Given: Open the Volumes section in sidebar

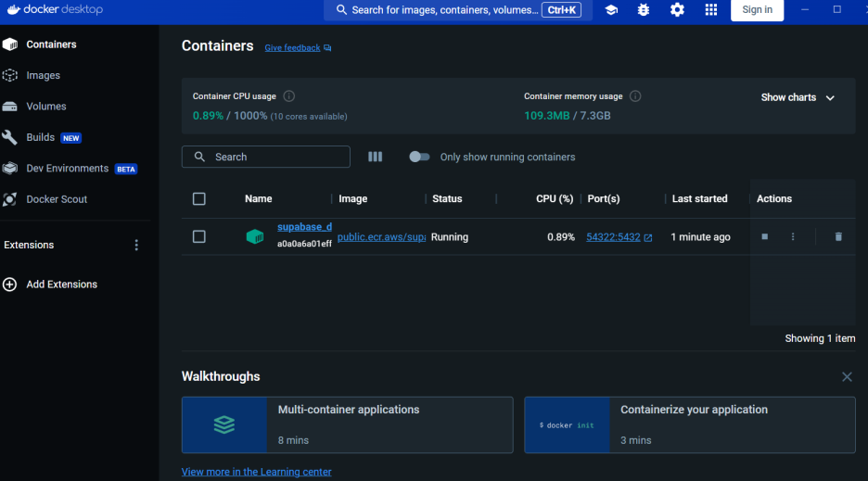Looking at the screenshot, I should [46, 107].
